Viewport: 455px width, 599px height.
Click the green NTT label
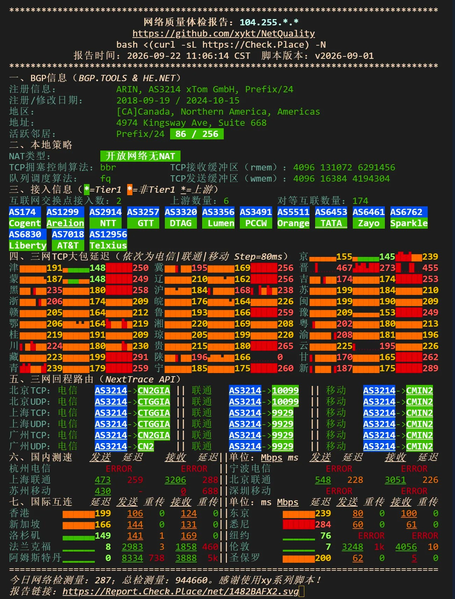pos(105,223)
